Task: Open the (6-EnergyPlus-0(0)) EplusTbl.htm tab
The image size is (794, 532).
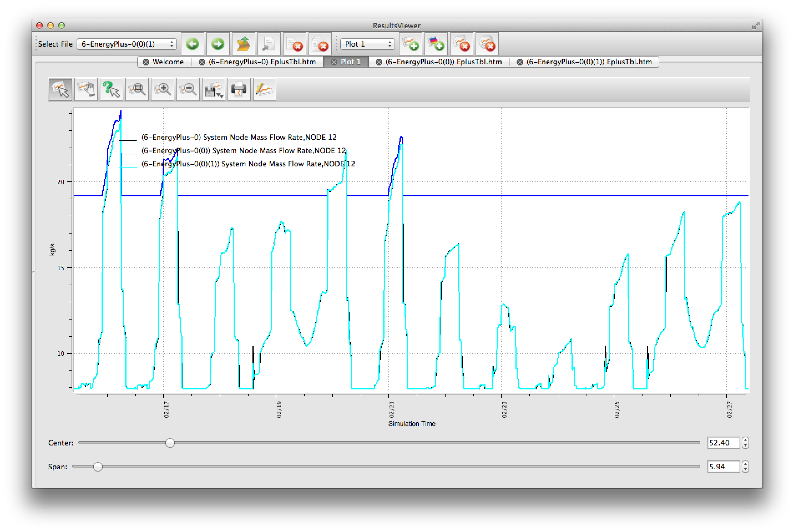Action: click(x=444, y=62)
